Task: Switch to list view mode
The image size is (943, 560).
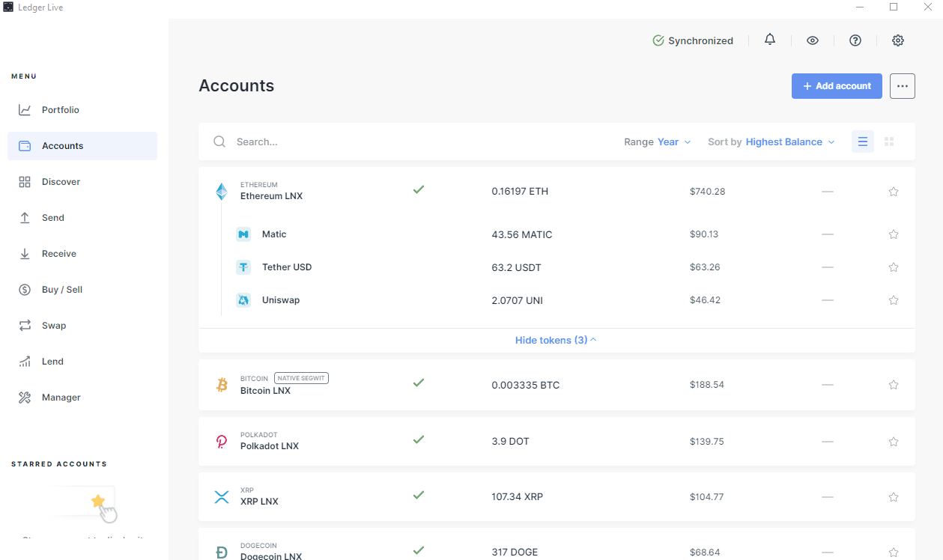Action: (x=863, y=141)
